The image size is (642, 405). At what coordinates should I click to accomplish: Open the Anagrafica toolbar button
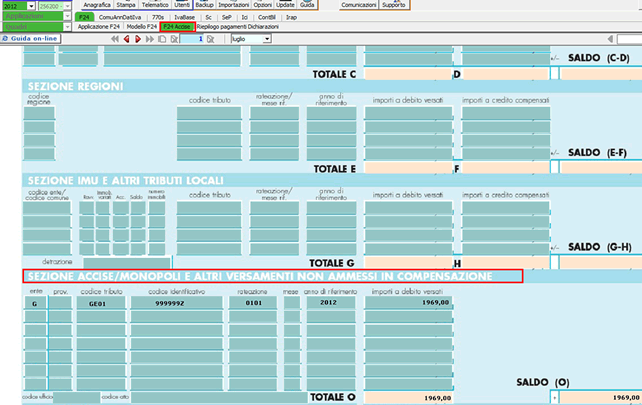tap(97, 5)
